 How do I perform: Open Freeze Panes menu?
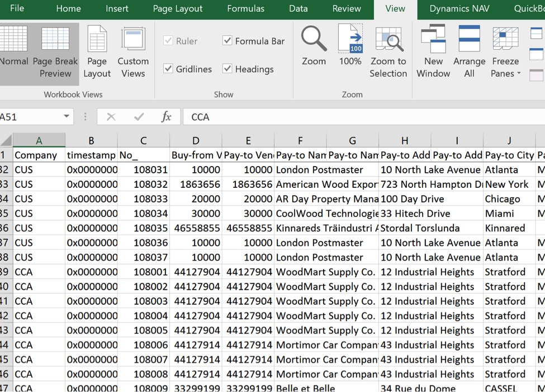506,52
